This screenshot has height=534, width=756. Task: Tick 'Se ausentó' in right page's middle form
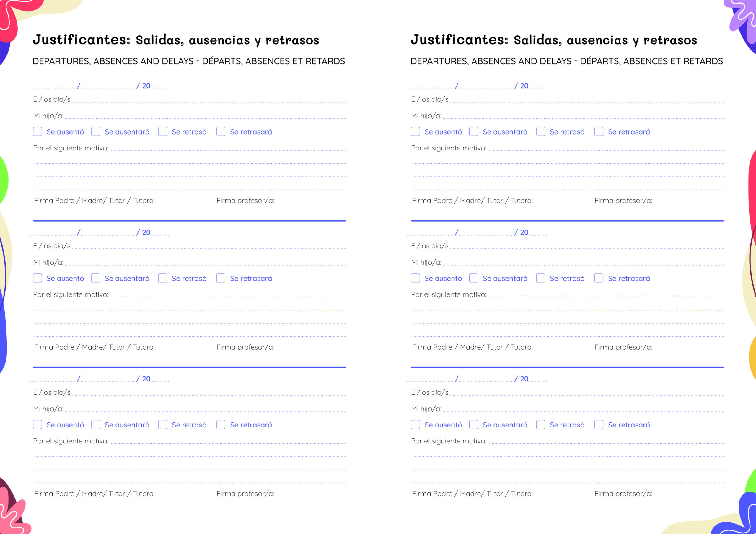[416, 278]
